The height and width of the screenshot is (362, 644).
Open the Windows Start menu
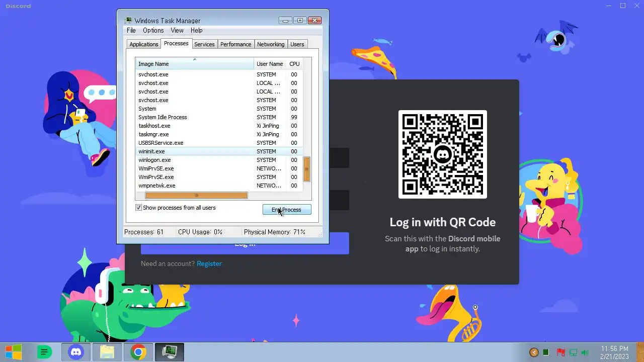[14, 352]
